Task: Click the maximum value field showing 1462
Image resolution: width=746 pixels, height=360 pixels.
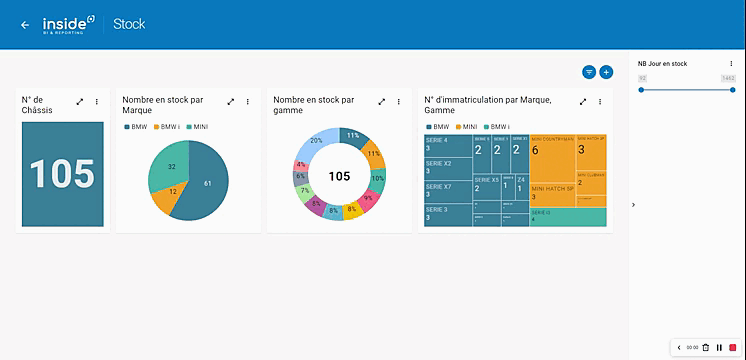Action: [x=728, y=78]
